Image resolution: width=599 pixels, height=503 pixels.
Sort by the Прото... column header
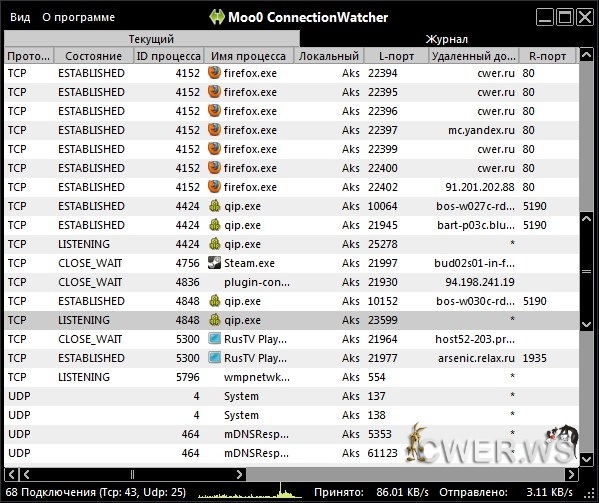click(x=29, y=56)
